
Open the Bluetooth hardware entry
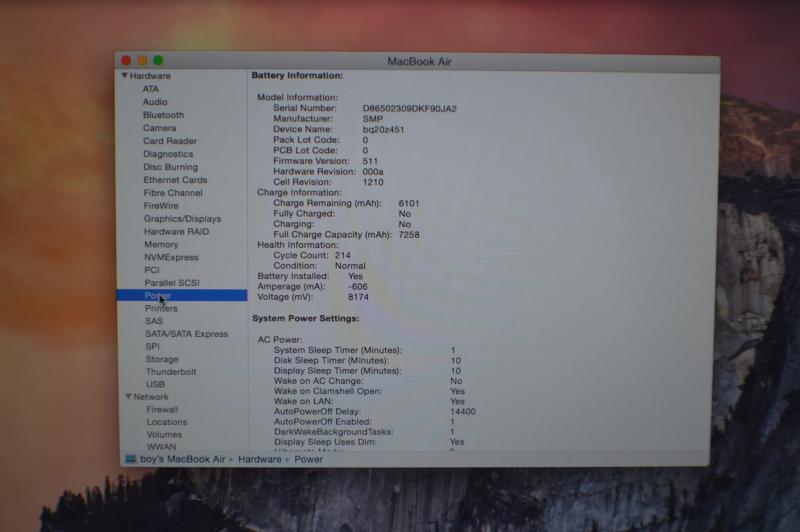[163, 115]
